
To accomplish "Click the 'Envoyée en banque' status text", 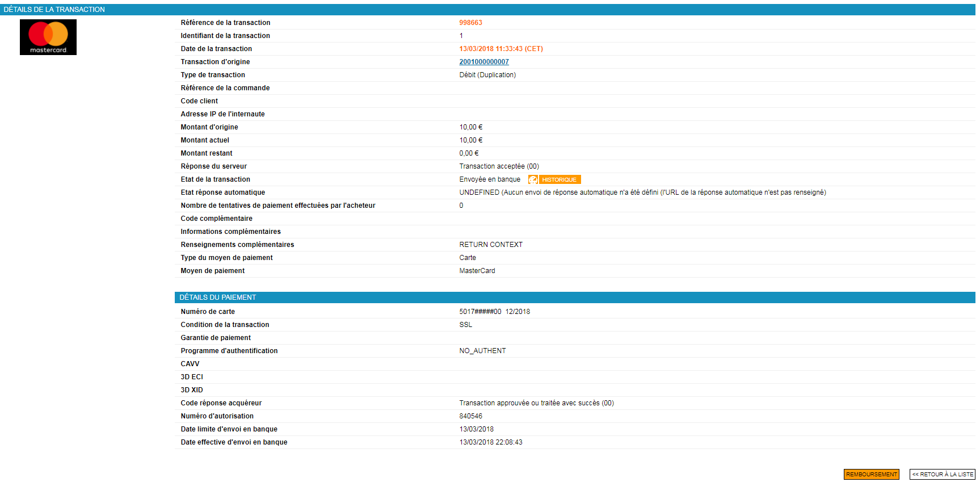I will pos(489,179).
